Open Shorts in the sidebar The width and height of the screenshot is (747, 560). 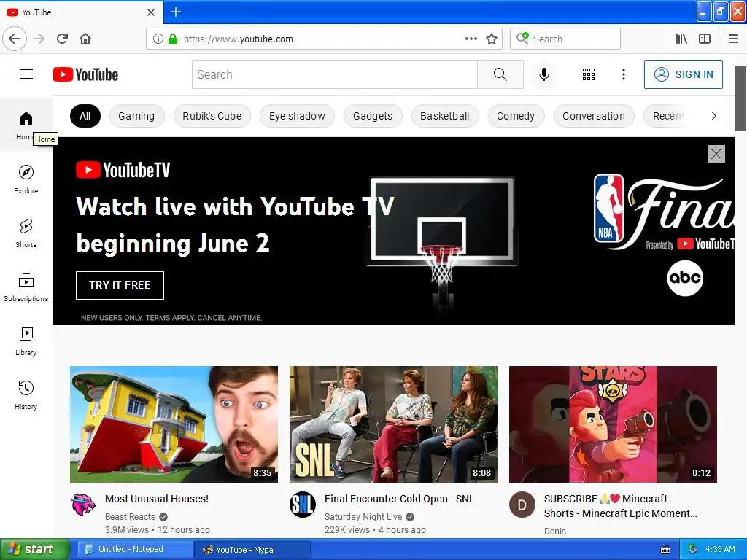click(26, 233)
